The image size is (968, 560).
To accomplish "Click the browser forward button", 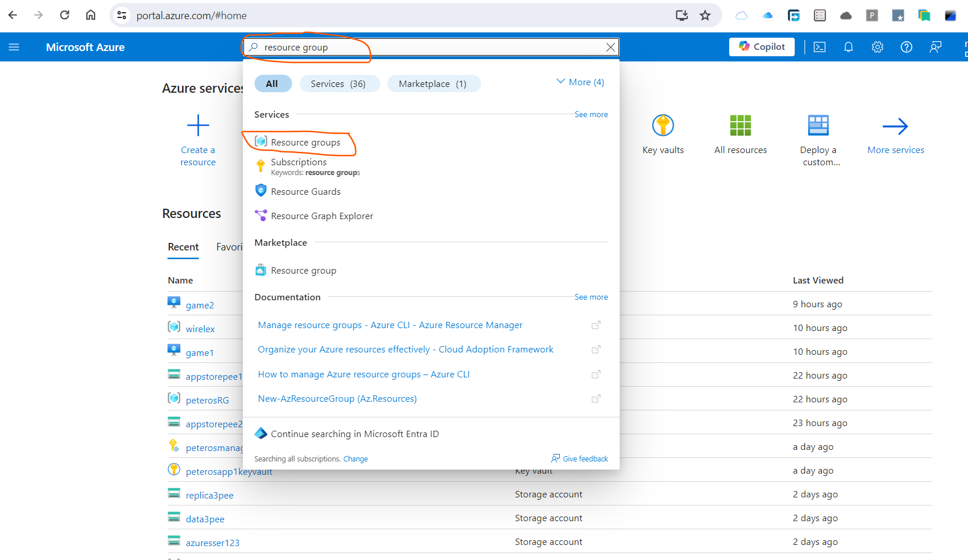I will pyautogui.click(x=38, y=15).
